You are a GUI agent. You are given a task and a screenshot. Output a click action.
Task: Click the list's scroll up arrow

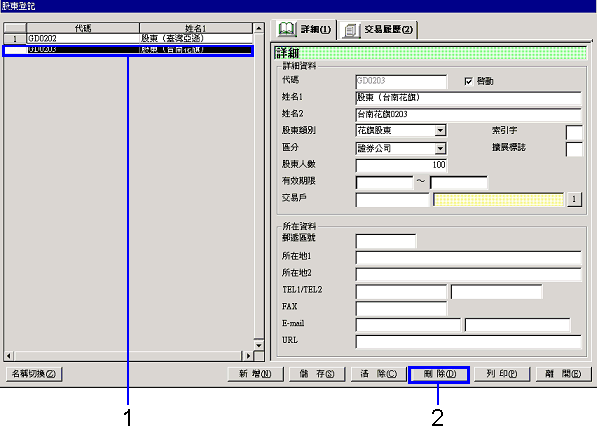point(259,28)
